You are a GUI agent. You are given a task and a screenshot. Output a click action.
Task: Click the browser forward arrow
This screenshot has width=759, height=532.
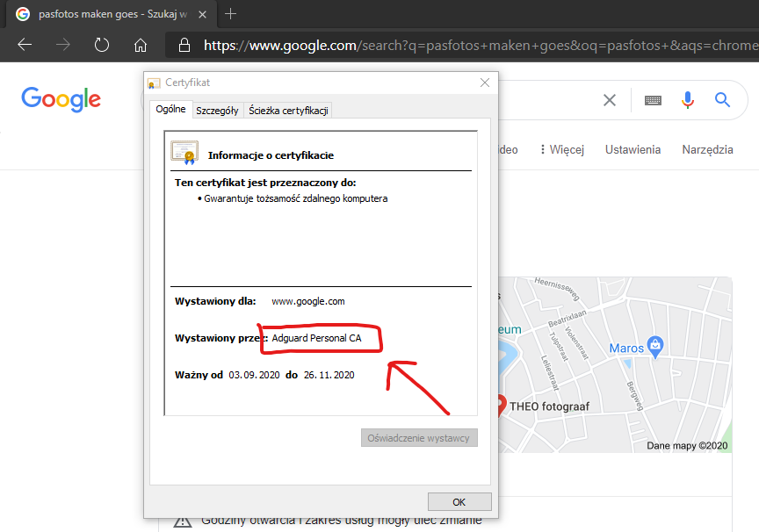63,45
